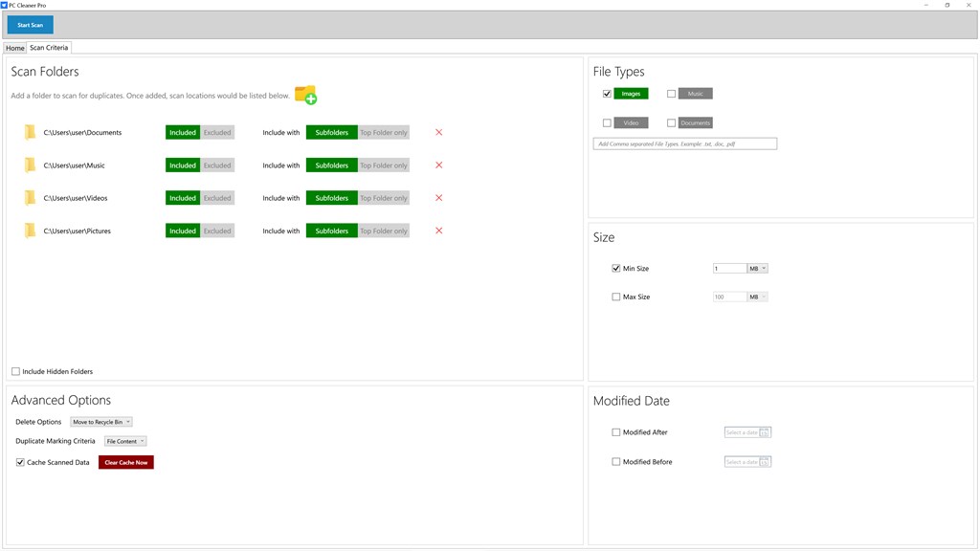
Task: Open the Modified After calendar icon
Action: (x=765, y=432)
